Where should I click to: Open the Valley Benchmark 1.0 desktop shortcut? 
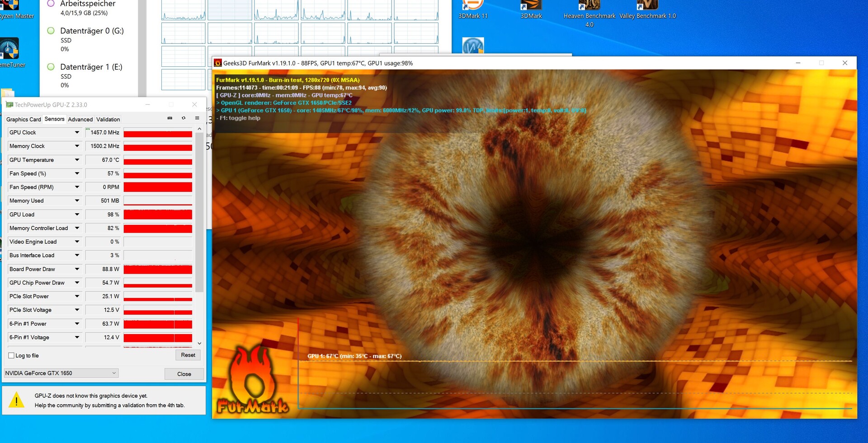(647, 10)
